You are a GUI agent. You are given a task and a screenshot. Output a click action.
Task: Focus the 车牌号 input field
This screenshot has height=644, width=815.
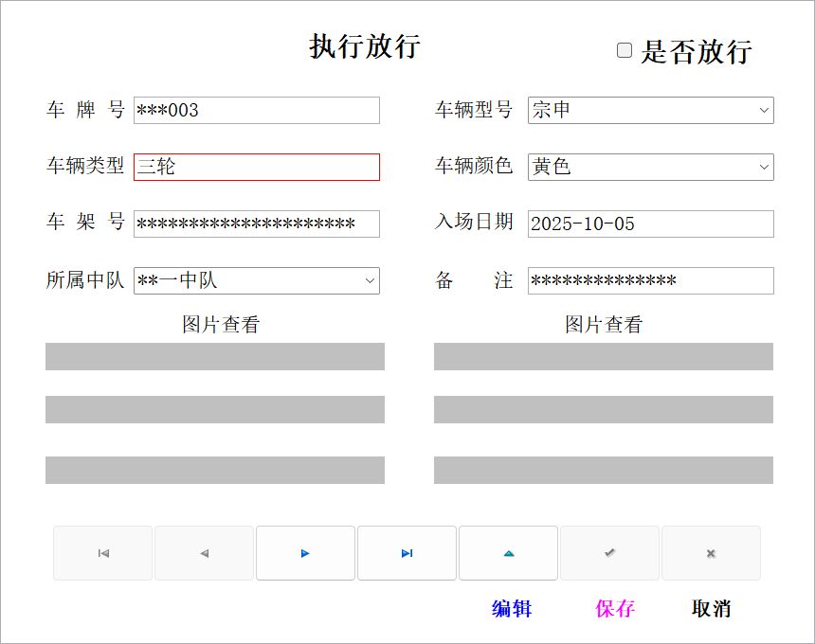tap(257, 110)
